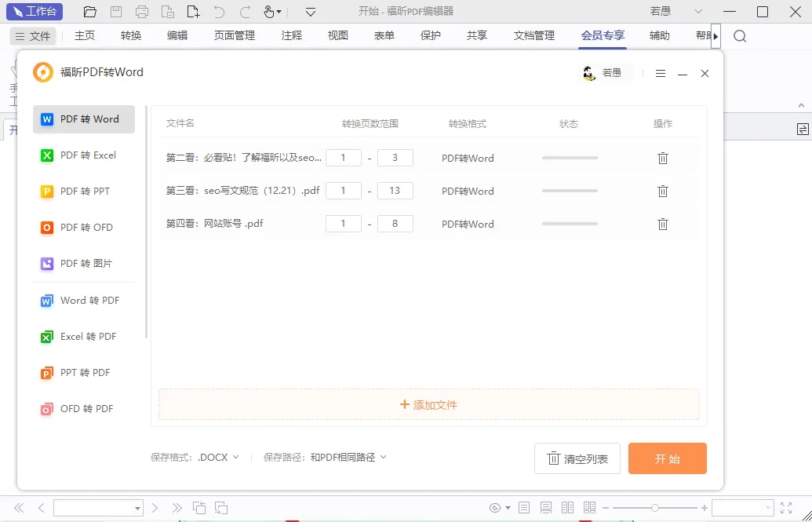812x522 pixels.
Task: Click the zoom slider handle in the status bar
Action: point(655,508)
